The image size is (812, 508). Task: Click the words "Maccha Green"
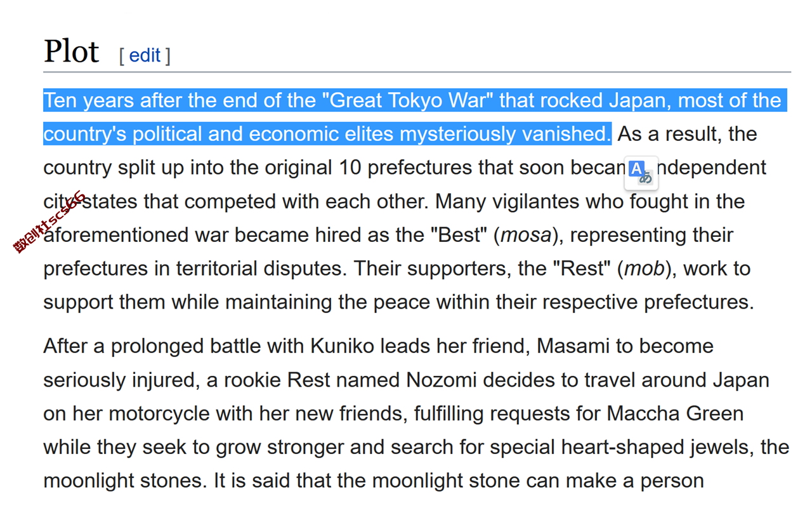pyautogui.click(x=675, y=413)
